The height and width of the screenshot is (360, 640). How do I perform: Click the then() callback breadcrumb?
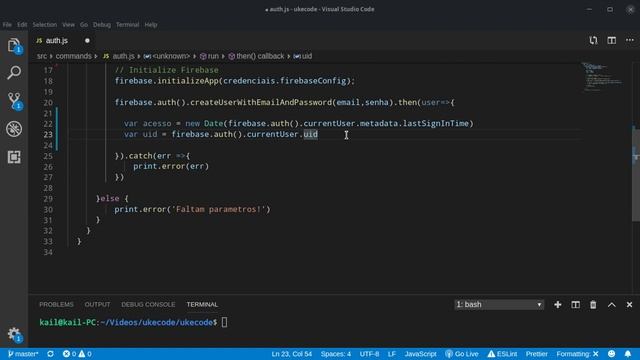(256, 56)
